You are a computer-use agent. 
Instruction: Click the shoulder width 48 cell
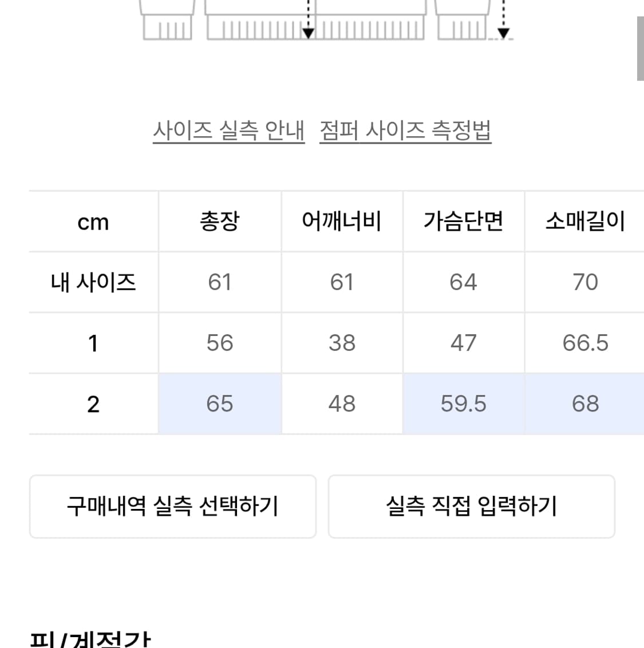[342, 404]
